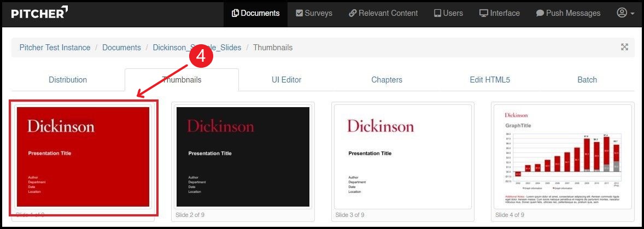Click the Pitcher logo
644x229 pixels.
coord(40,13)
